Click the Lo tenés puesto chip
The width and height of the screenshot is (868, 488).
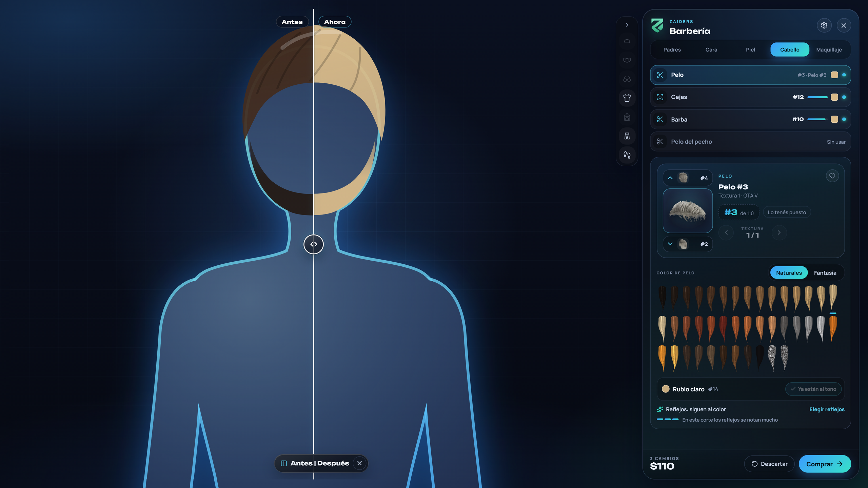[x=787, y=212]
